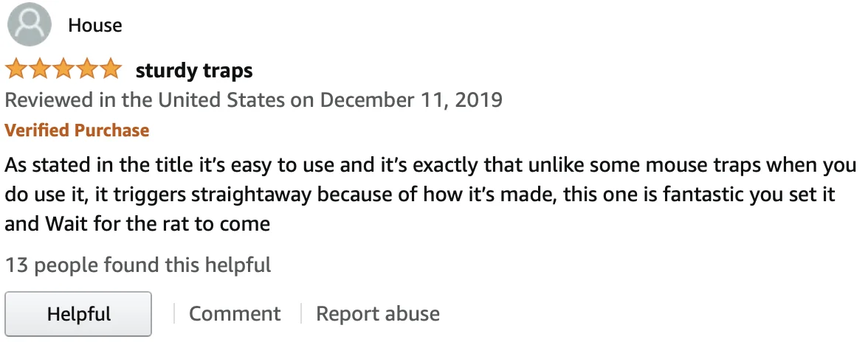Click the Report abuse link
Screen dimensions: 868x342
pyautogui.click(x=377, y=314)
